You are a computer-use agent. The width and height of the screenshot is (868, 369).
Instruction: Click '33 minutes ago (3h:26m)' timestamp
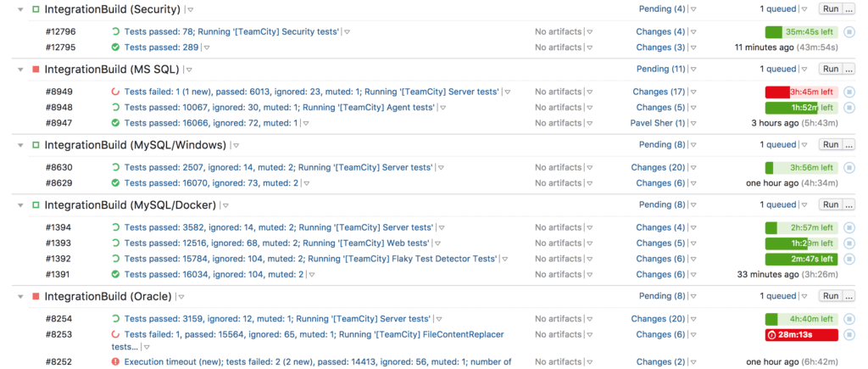point(787,274)
